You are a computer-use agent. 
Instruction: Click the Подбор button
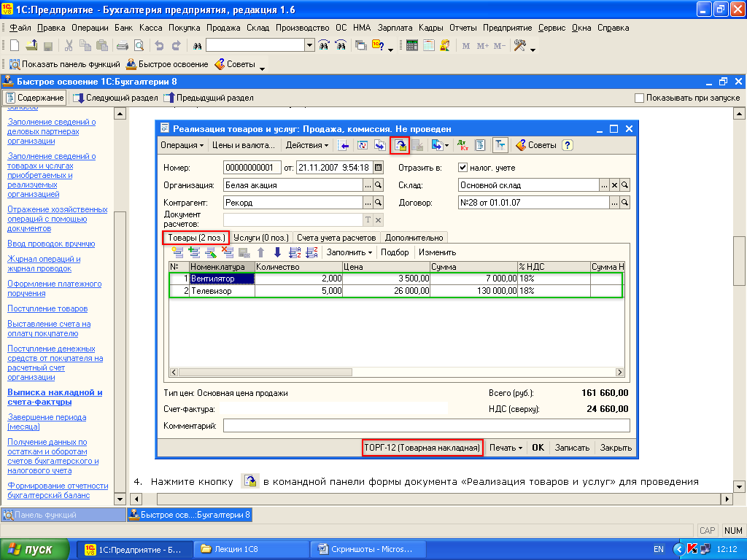pos(395,252)
